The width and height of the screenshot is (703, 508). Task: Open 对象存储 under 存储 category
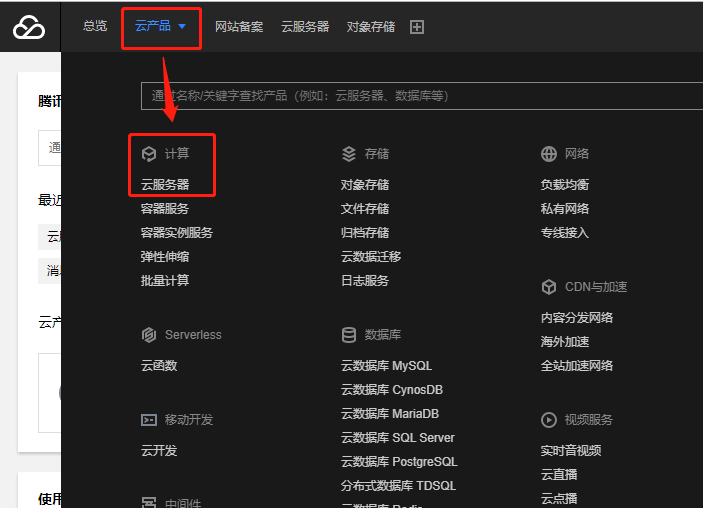365,185
